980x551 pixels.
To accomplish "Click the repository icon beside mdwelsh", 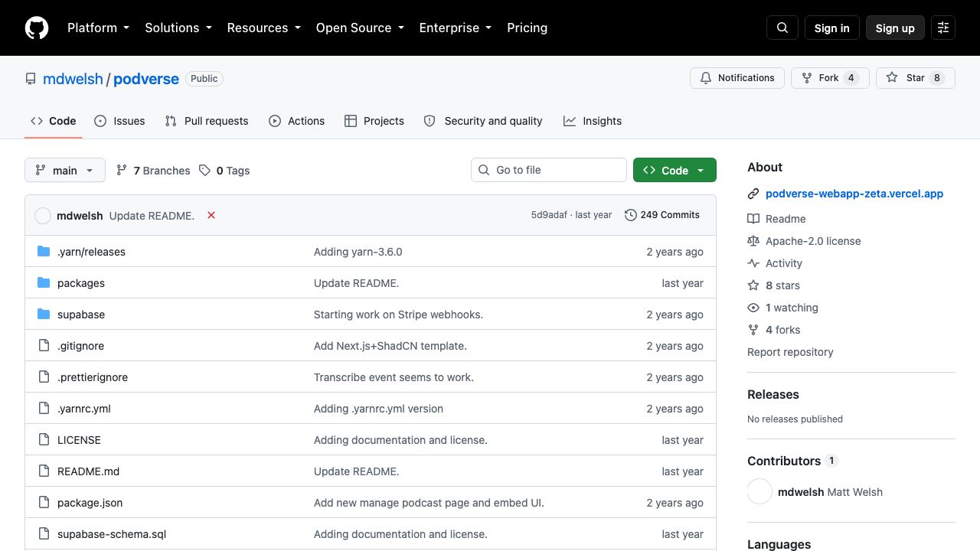I will (31, 79).
